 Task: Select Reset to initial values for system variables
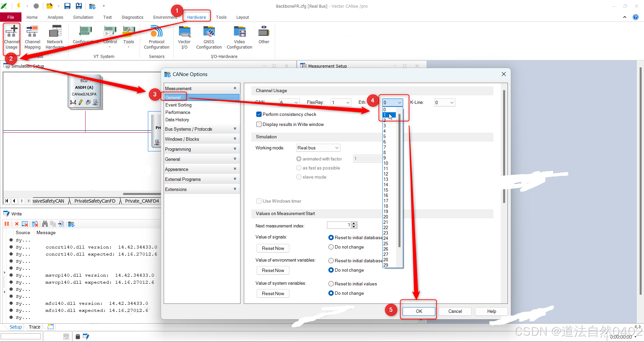pos(331,284)
